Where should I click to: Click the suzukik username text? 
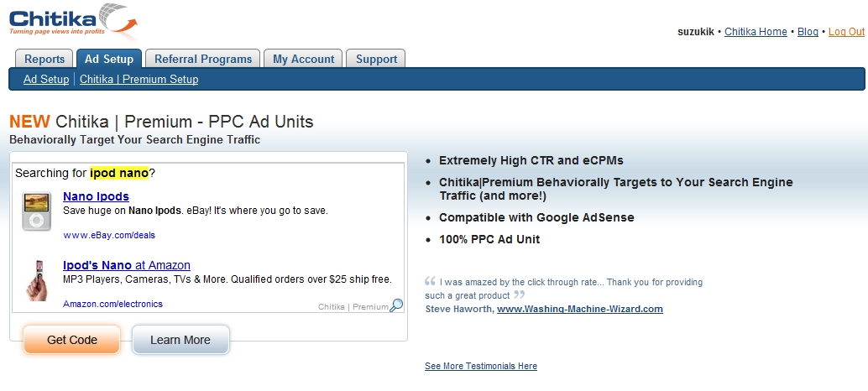696,32
